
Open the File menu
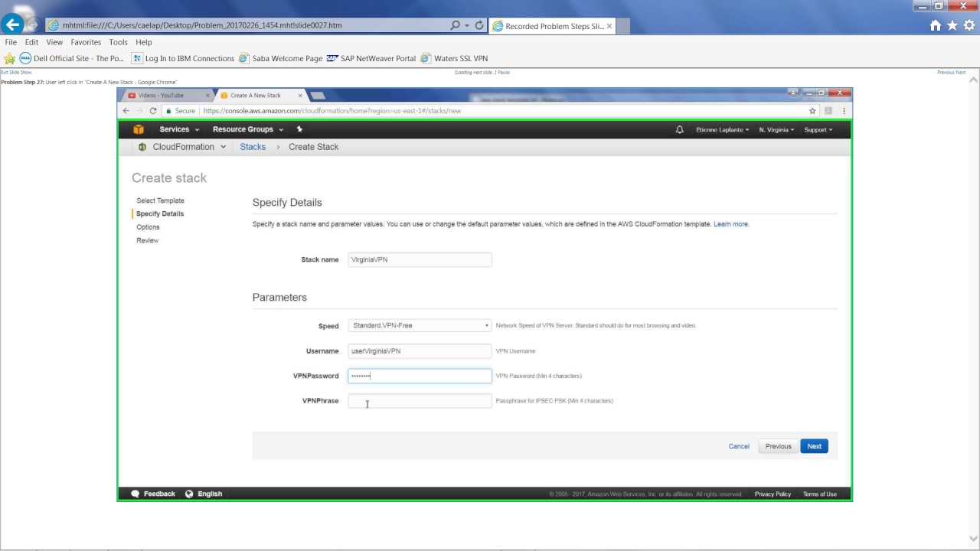[11, 42]
